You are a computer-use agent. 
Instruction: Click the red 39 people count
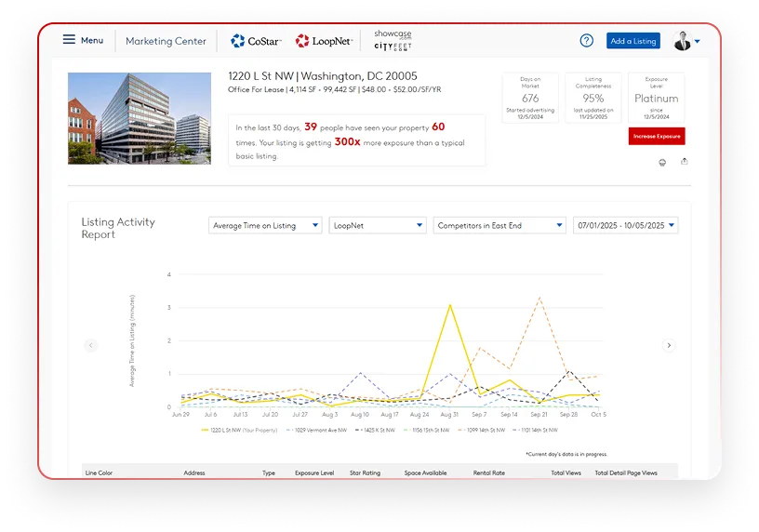click(x=311, y=126)
